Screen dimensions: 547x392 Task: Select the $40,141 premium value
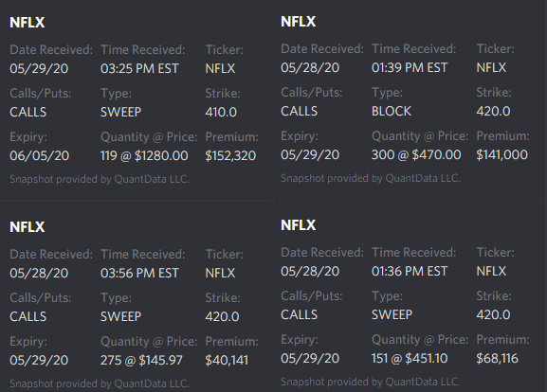[227, 360]
